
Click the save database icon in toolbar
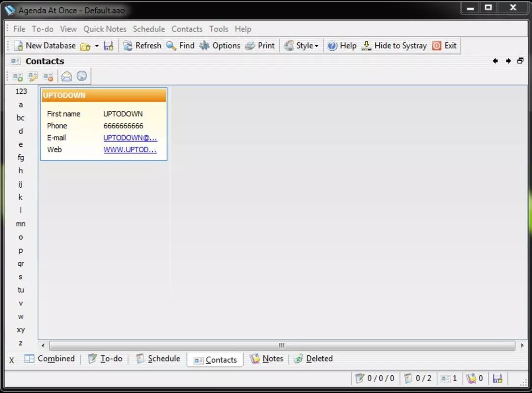tap(109, 46)
